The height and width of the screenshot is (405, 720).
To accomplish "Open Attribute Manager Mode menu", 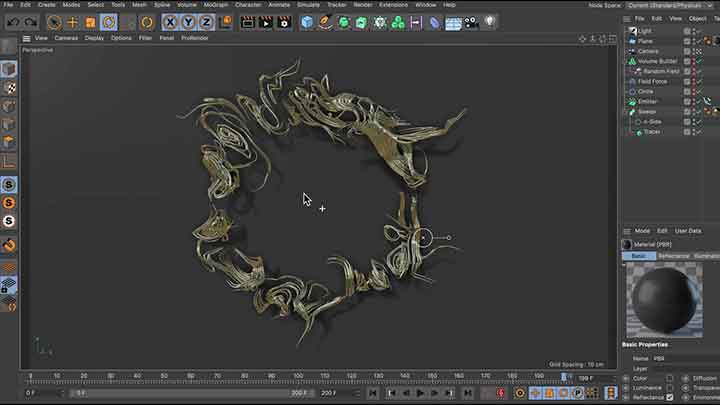I will [x=642, y=231].
